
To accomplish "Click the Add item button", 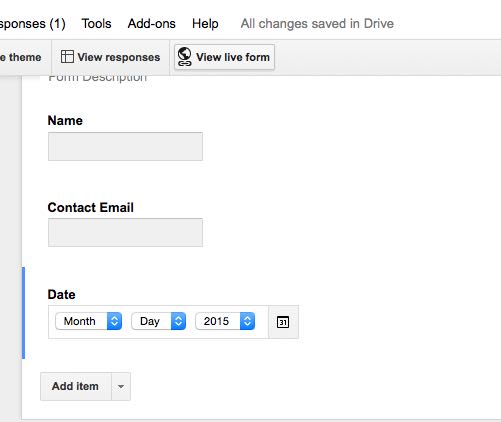I will tap(76, 386).
